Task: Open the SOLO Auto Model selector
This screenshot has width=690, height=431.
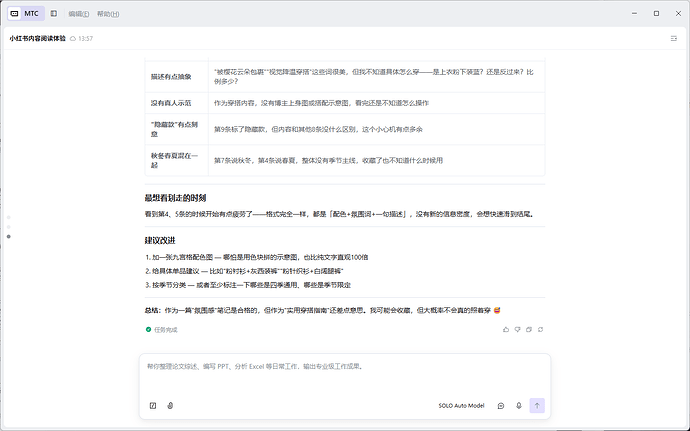Action: (x=461, y=405)
